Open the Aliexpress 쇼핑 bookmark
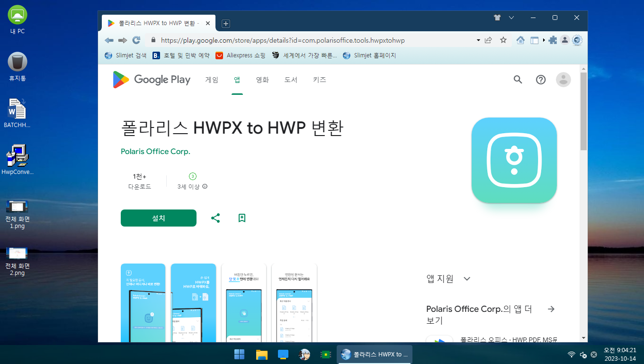Viewport: 644px width, 364px height. tap(241, 55)
